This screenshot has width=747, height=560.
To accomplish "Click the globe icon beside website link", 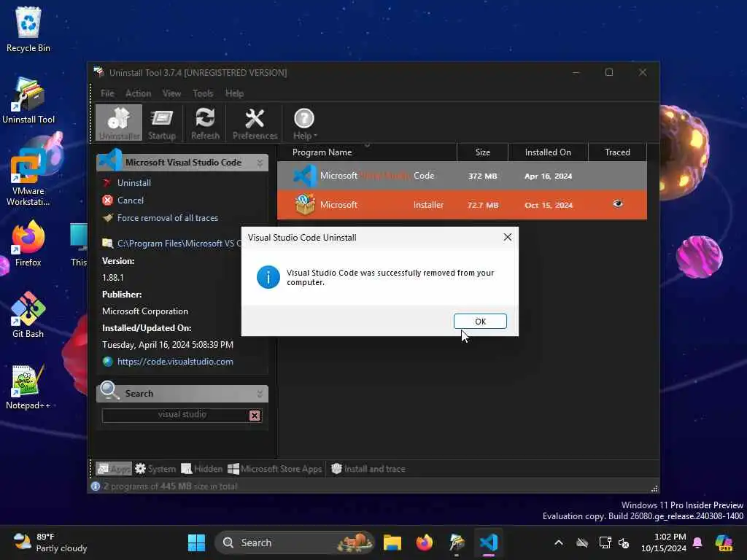I will [x=108, y=362].
